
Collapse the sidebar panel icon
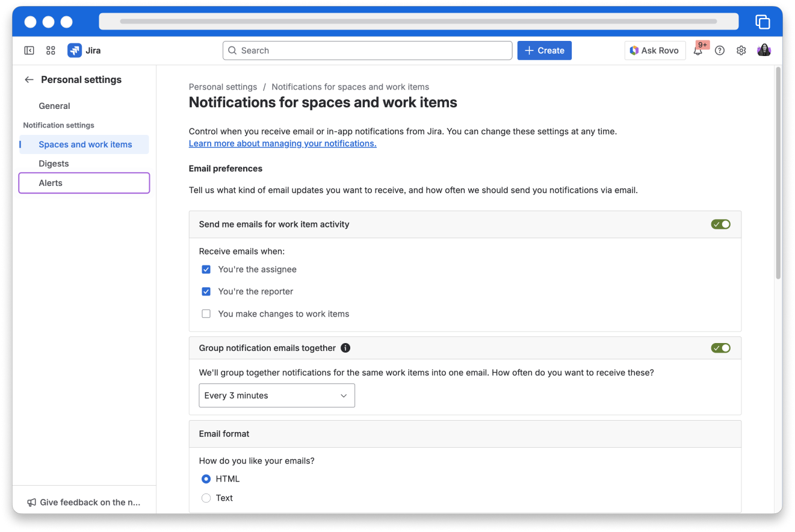pos(29,51)
